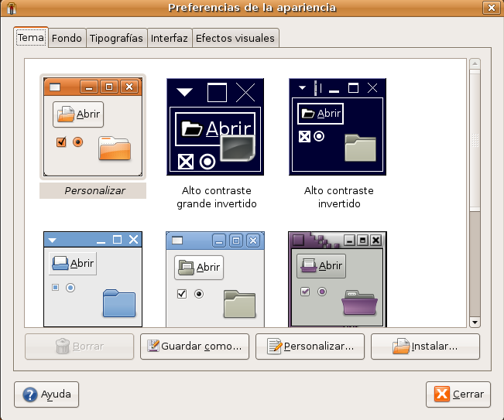Switch to the Fondo tab

click(x=67, y=38)
